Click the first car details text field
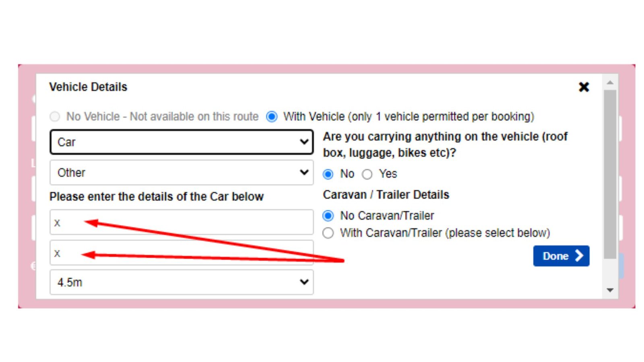The width and height of the screenshot is (644, 362). (x=181, y=222)
